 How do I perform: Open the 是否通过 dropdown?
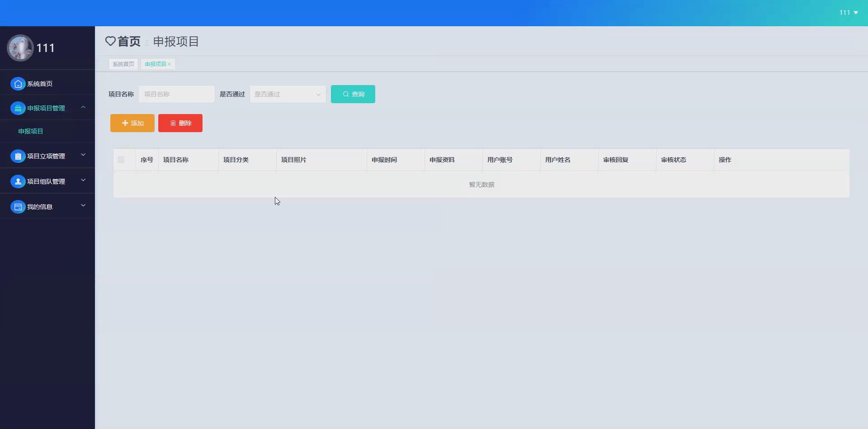click(288, 94)
